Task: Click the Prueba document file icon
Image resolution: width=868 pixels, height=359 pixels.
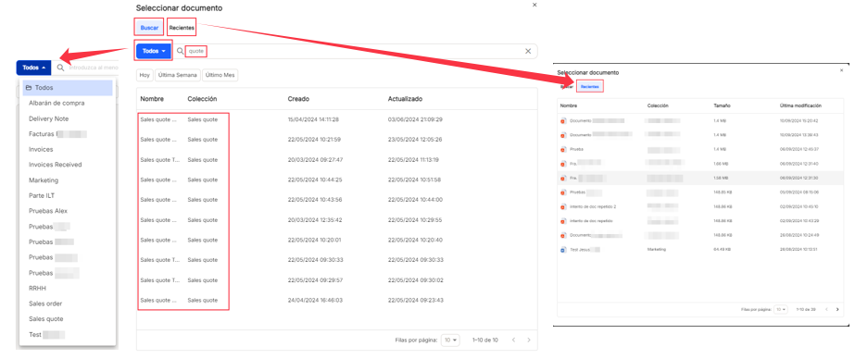Action: 563,149
